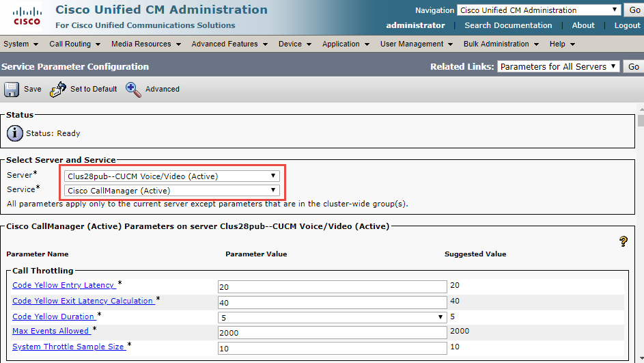Open Max Events Allowed link
The image size is (644, 363).
click(51, 330)
